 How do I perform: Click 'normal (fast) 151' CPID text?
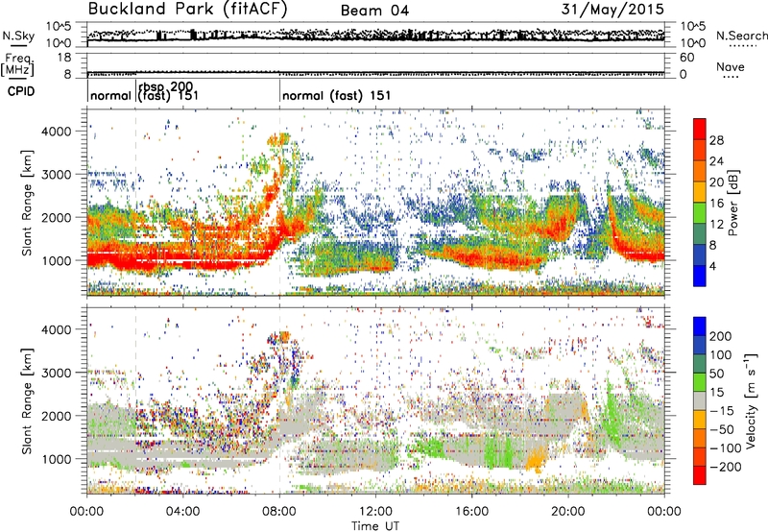337,95
